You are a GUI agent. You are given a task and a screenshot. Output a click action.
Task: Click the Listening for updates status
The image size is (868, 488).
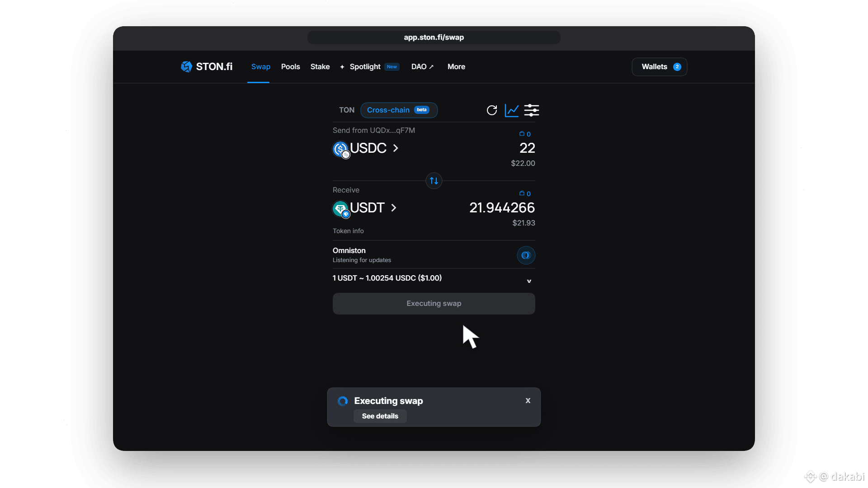point(362,260)
